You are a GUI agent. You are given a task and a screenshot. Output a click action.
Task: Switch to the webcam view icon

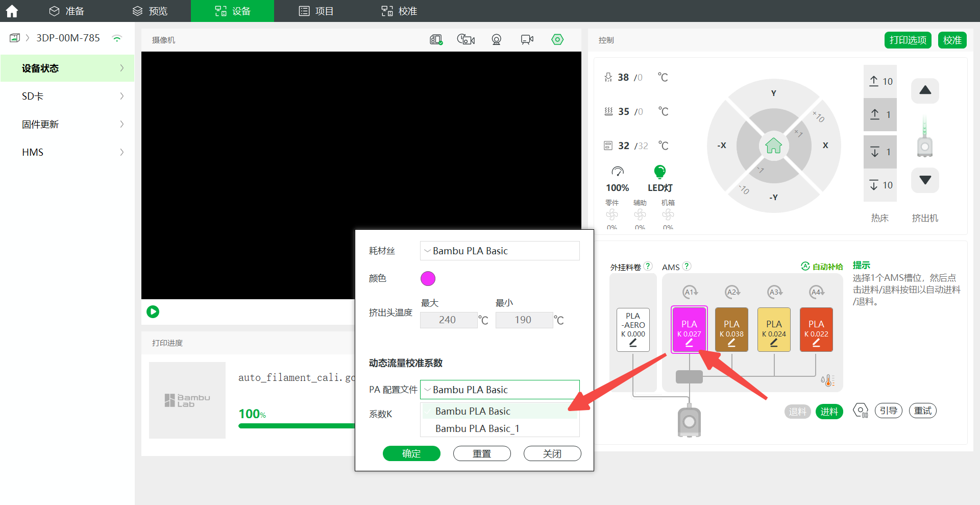496,39
